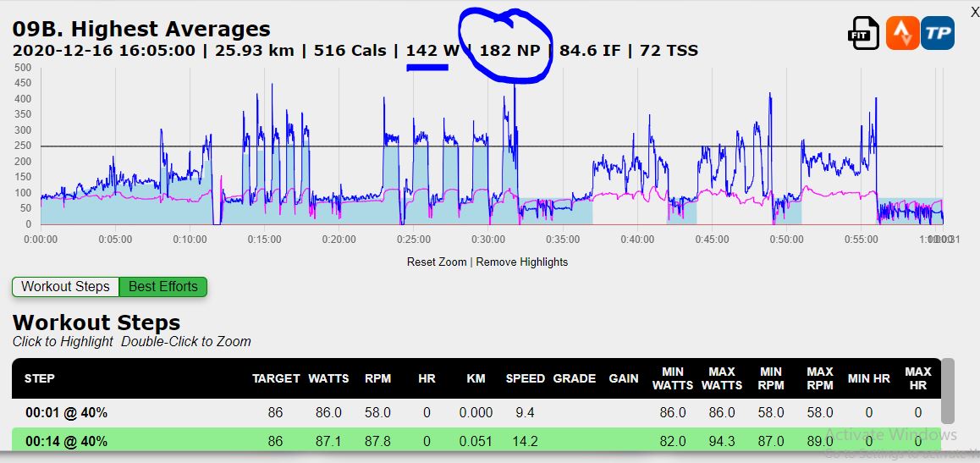Switch to the Workout Steps tab

click(66, 287)
